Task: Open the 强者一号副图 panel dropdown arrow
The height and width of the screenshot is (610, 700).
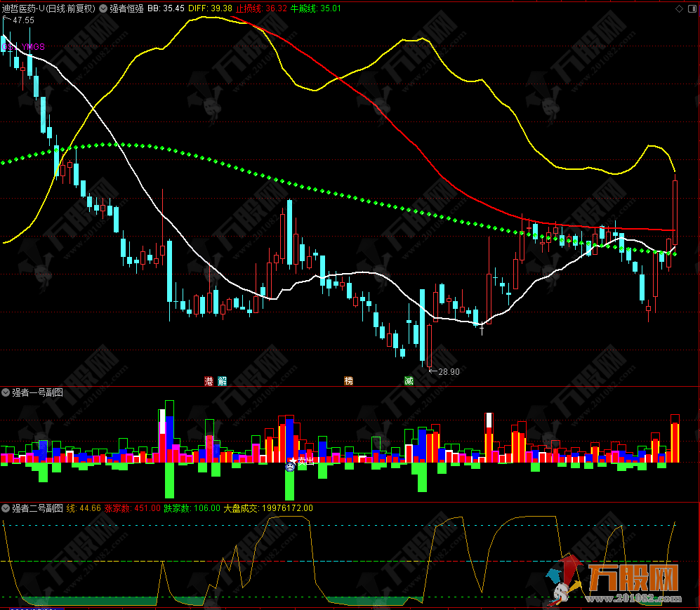Action: [x=6, y=392]
